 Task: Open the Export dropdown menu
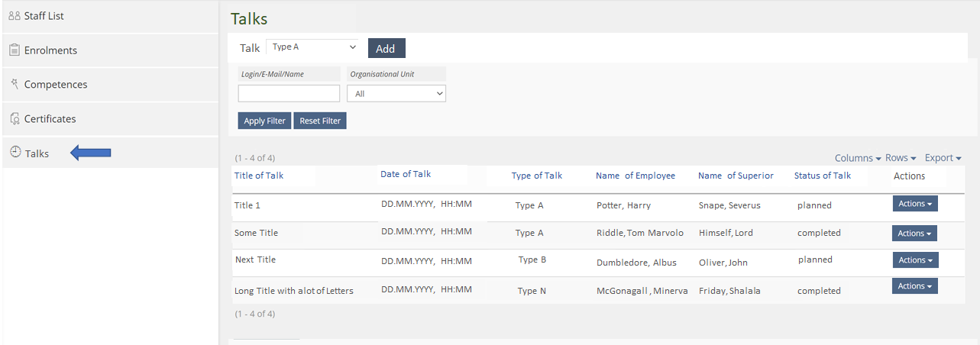tap(943, 158)
